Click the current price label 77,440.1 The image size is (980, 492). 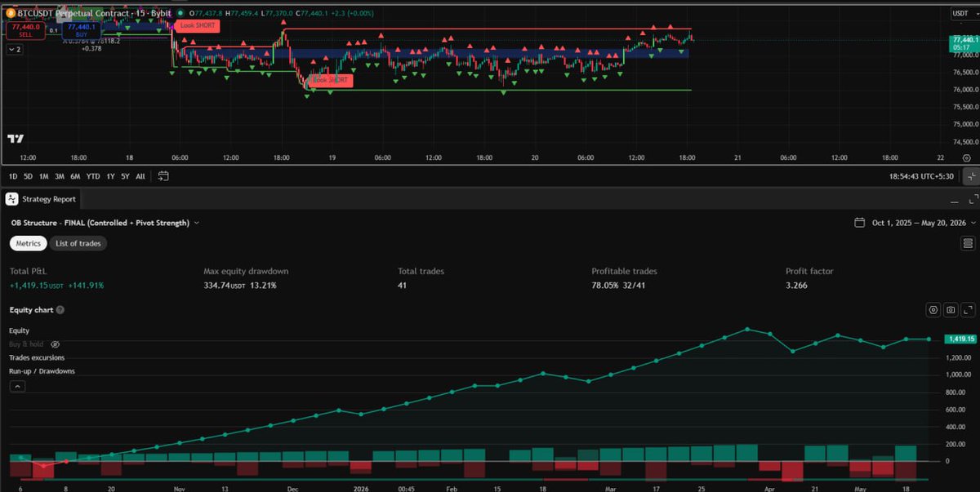point(963,39)
